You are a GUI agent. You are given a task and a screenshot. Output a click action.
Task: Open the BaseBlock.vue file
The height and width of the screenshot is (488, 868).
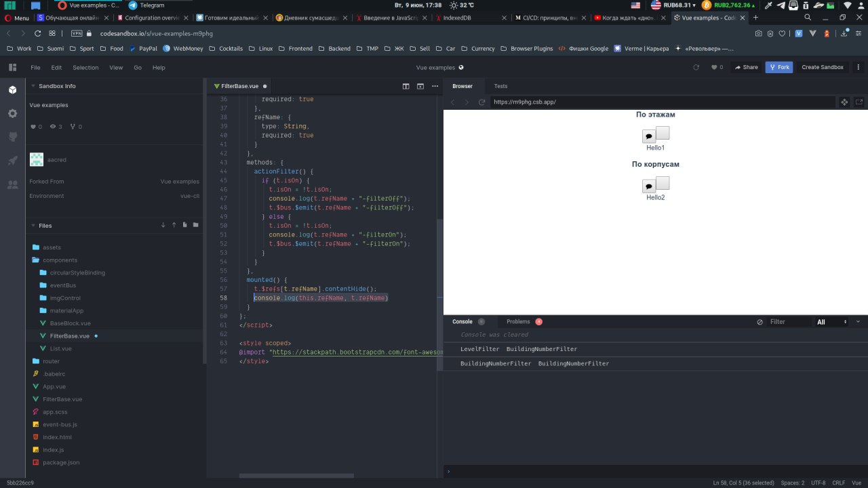pos(70,323)
